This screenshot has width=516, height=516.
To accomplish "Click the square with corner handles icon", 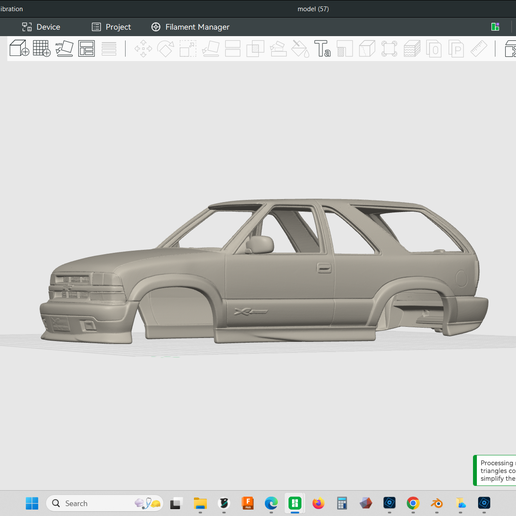I will [389, 49].
